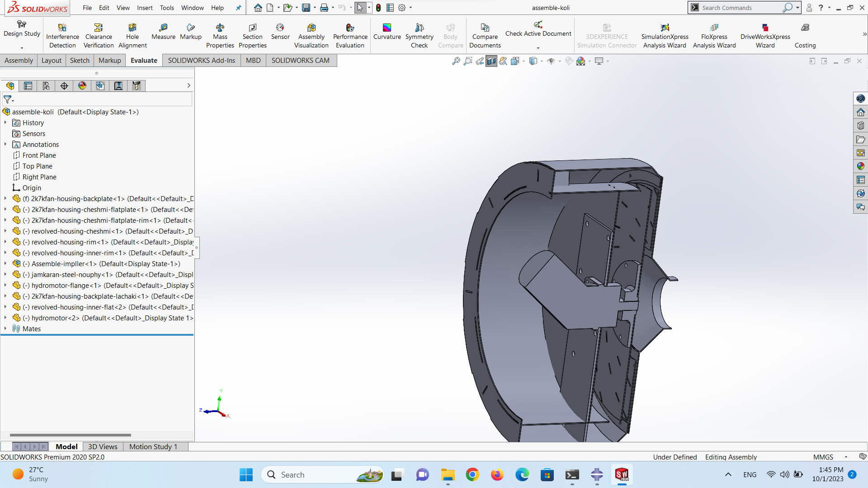The height and width of the screenshot is (488, 868).
Task: Open Section Properties
Action: click(x=253, y=36)
